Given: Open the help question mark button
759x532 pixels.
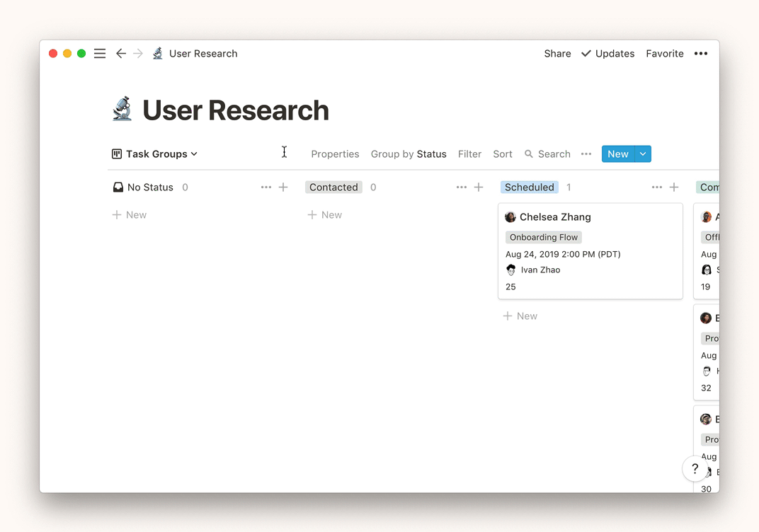Looking at the screenshot, I should [695, 468].
